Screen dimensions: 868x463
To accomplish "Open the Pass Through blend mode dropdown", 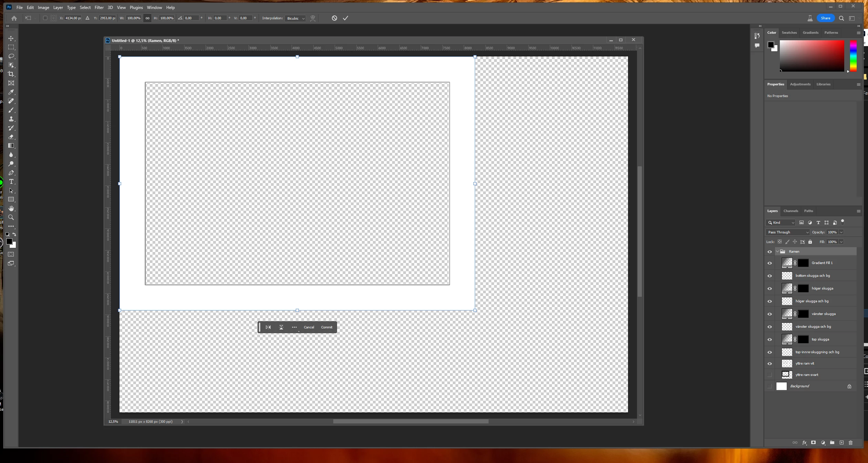I will [x=788, y=232].
